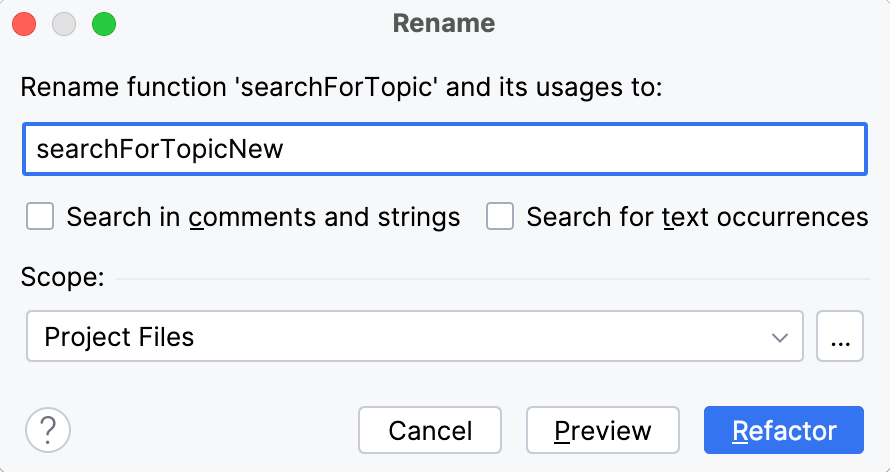Click the Rename dialog title bar
This screenshot has height=472, width=890.
444,23
